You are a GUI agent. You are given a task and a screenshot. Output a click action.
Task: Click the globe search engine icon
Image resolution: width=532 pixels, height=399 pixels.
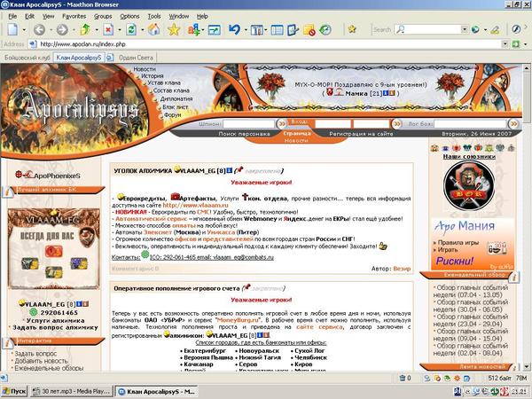(x=475, y=30)
